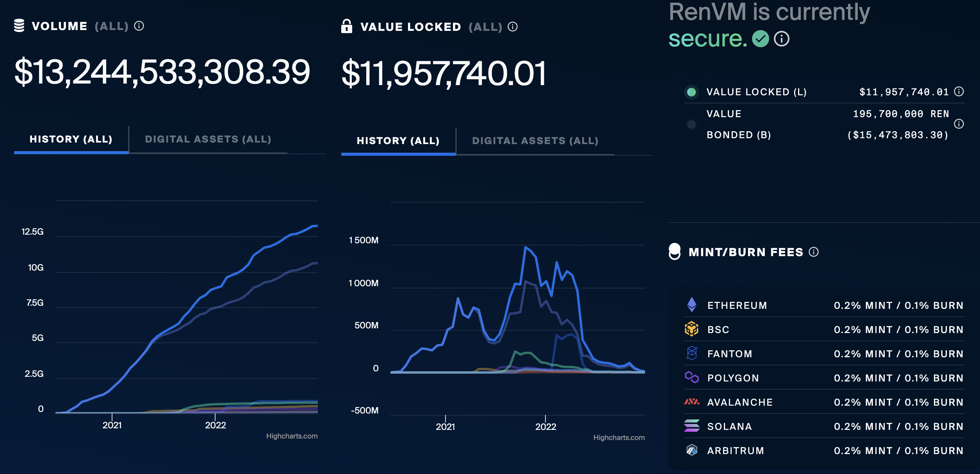Click the 'VALUE LOCKED (L)' sidebar label

tap(757, 92)
